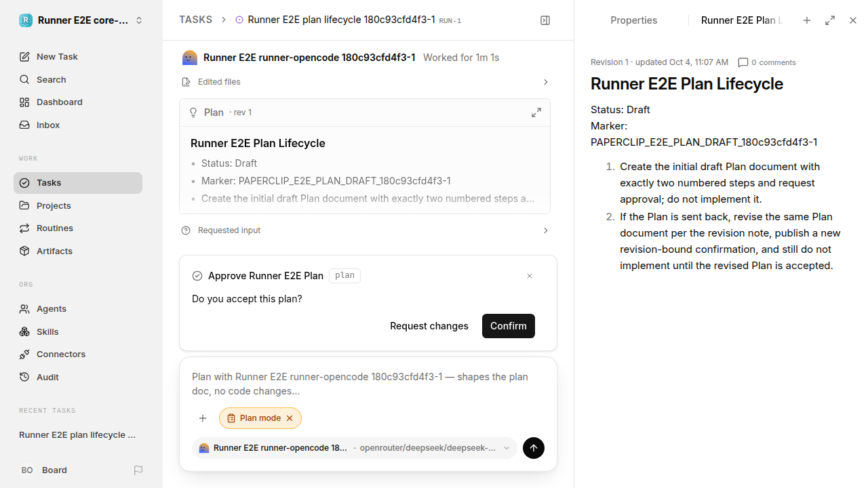Expand the right panel to fullscreen
The height and width of the screenshot is (488, 868).
830,20
